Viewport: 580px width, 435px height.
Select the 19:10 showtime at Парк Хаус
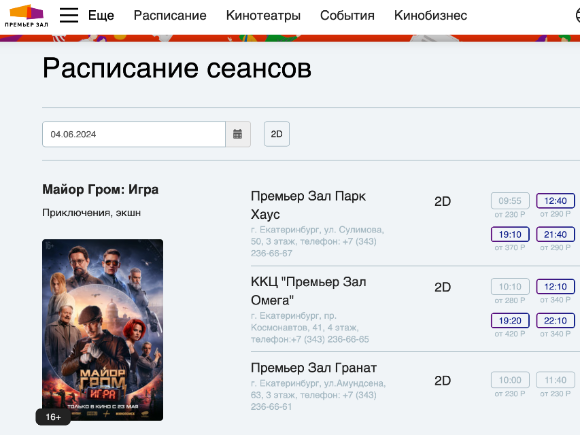(x=510, y=235)
